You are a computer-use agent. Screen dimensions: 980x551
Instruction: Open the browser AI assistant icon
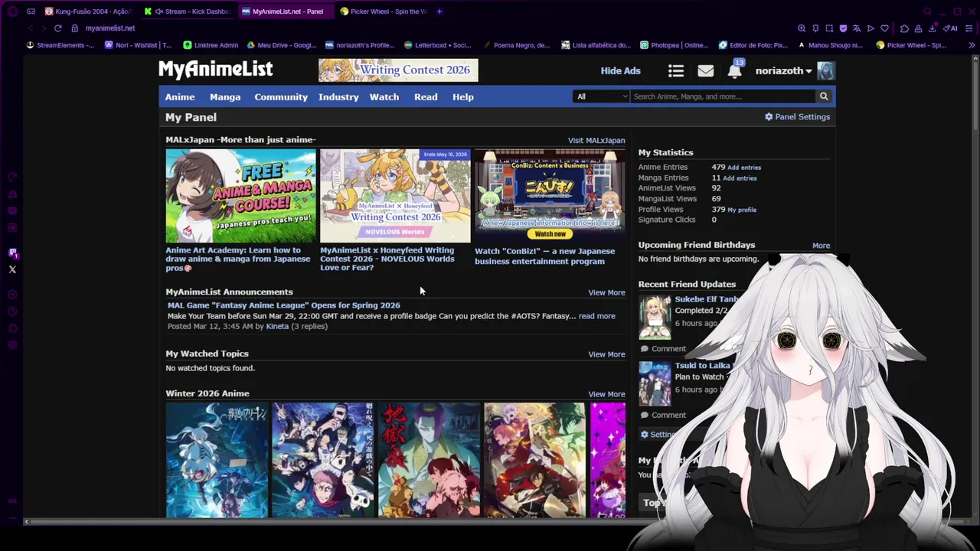[950, 28]
